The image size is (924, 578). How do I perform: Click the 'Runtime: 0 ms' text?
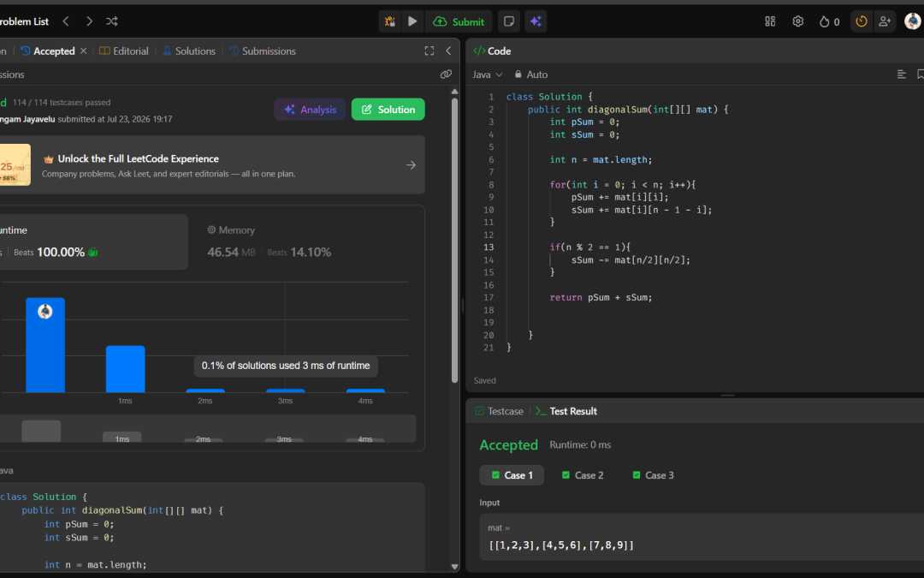click(580, 444)
